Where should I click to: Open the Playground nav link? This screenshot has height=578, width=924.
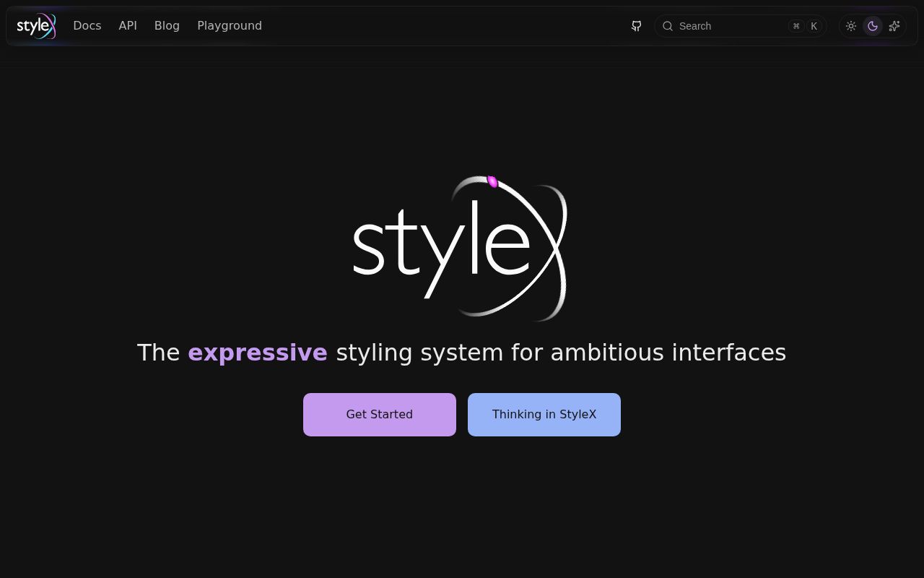click(230, 26)
